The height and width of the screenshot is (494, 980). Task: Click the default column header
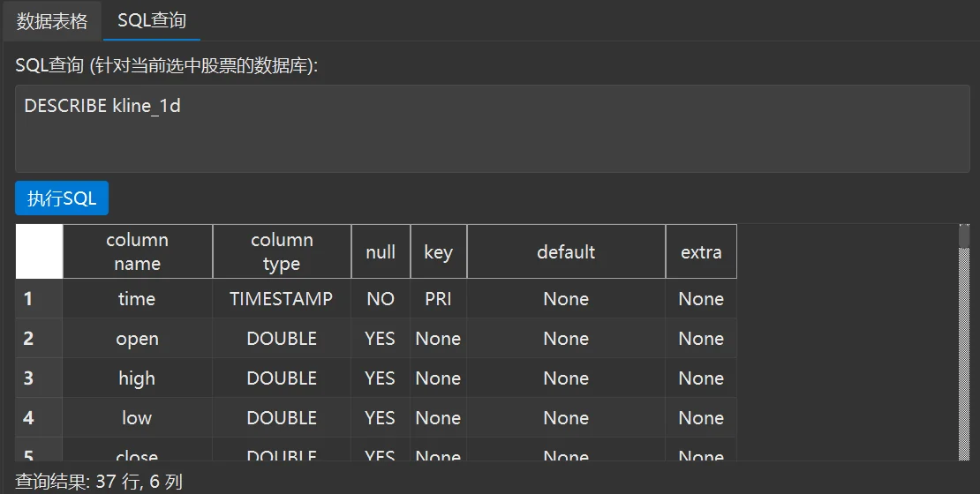coord(566,251)
